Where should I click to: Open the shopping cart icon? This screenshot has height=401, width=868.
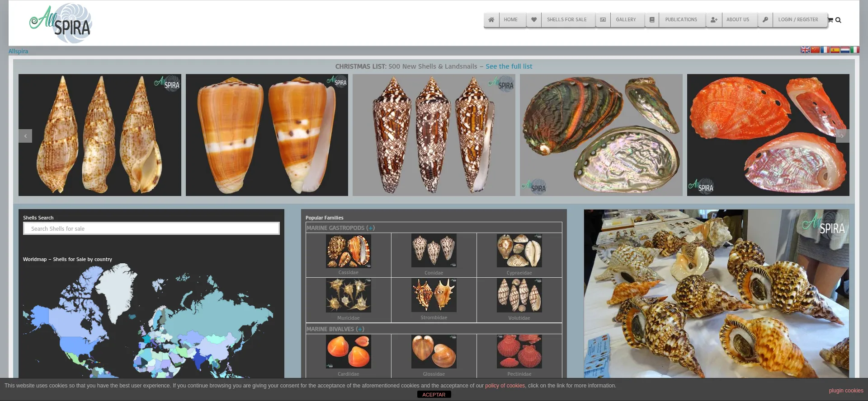830,20
